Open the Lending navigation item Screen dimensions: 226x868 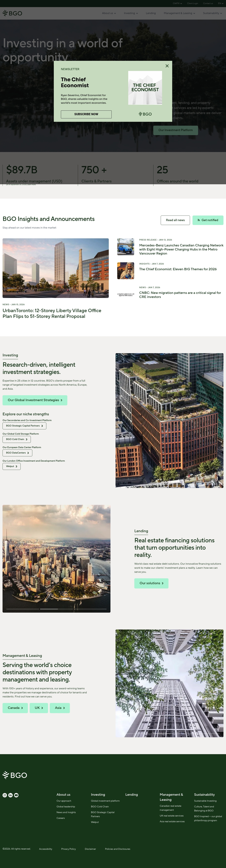151,13
